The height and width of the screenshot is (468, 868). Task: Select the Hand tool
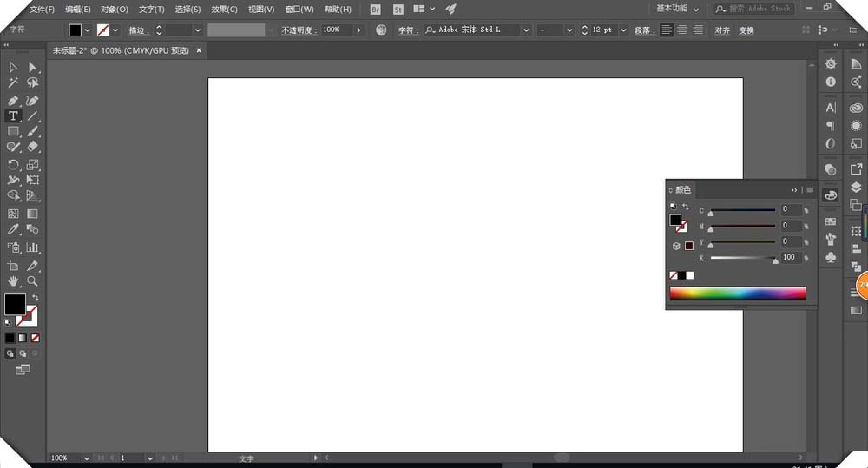click(13, 281)
